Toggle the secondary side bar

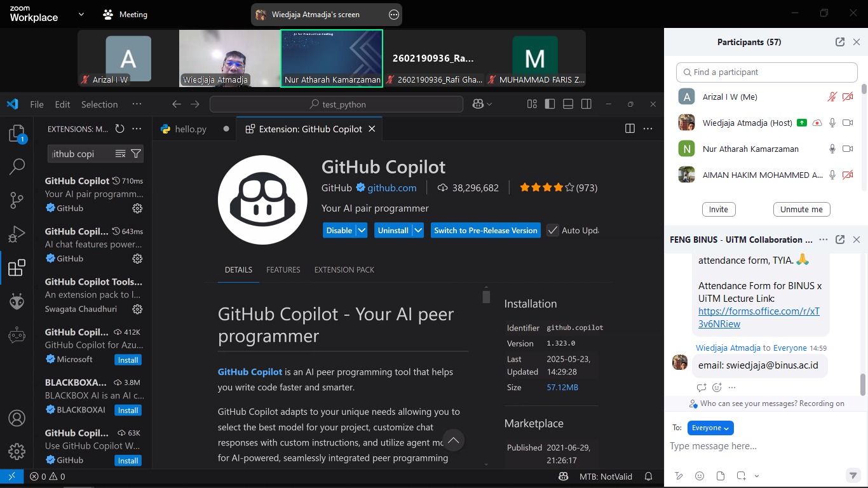(x=587, y=104)
